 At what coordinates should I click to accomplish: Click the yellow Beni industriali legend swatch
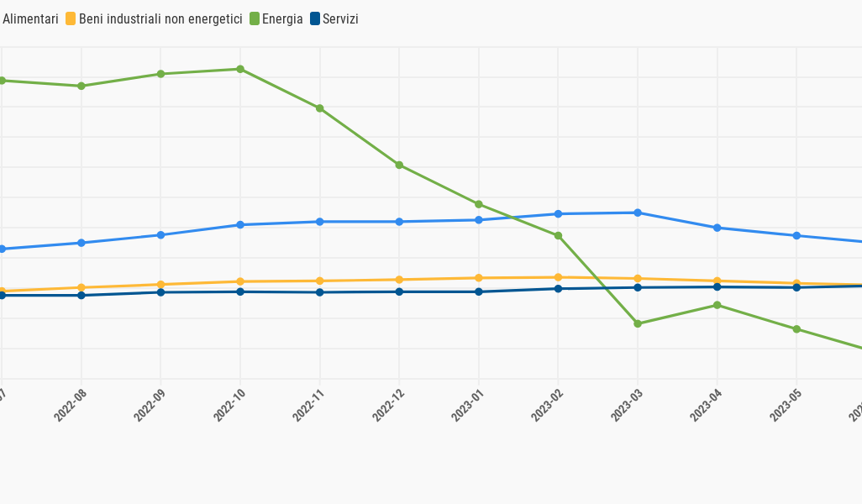tap(71, 18)
